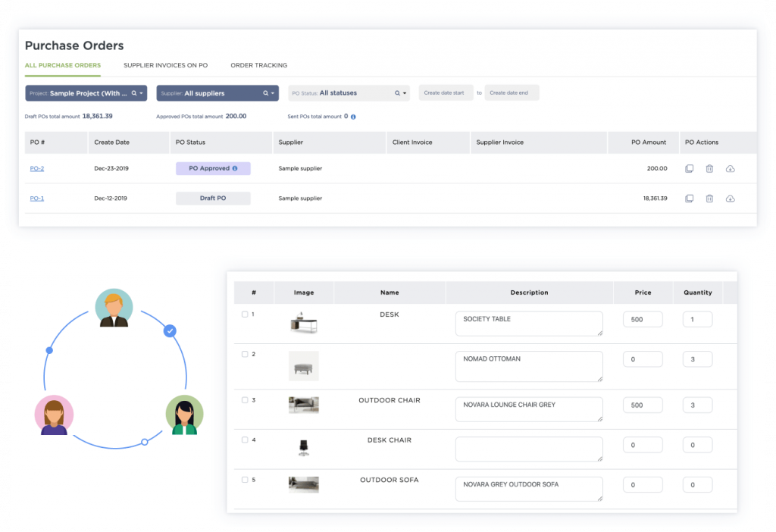Click the Dec-23-2019 create date cell
The height and width of the screenshot is (532, 776).
[x=111, y=169]
